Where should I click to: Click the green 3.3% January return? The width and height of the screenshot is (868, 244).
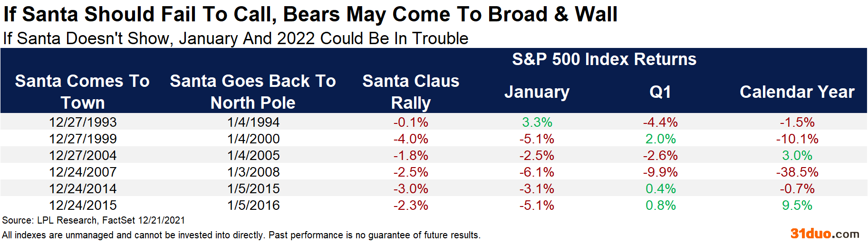tap(537, 122)
